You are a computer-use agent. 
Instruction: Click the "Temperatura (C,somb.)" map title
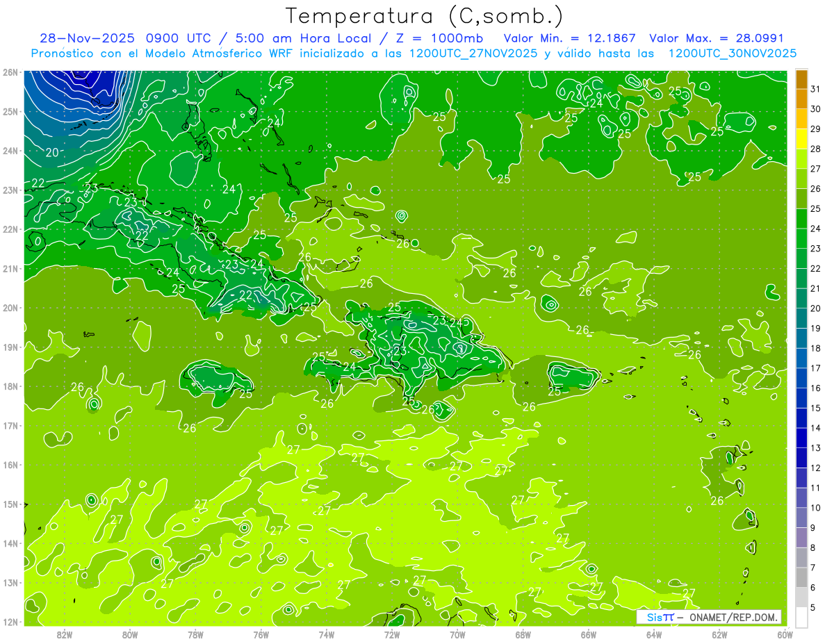coord(424,16)
